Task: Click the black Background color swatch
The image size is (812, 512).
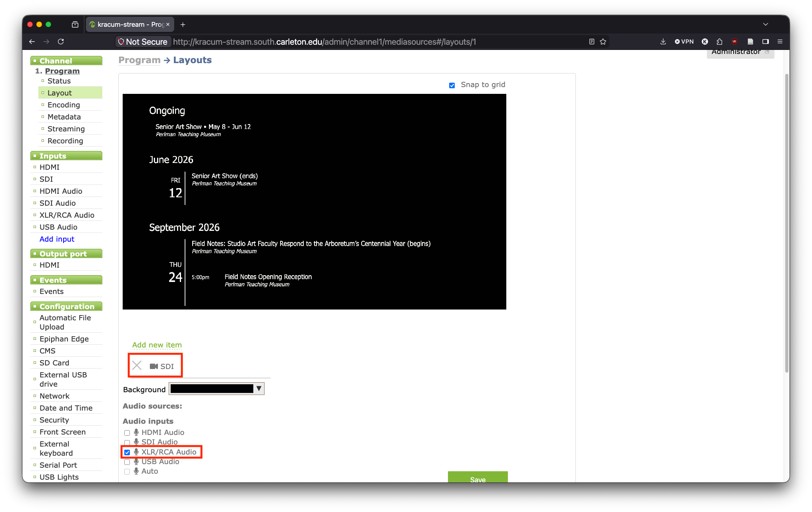Action: tap(212, 389)
